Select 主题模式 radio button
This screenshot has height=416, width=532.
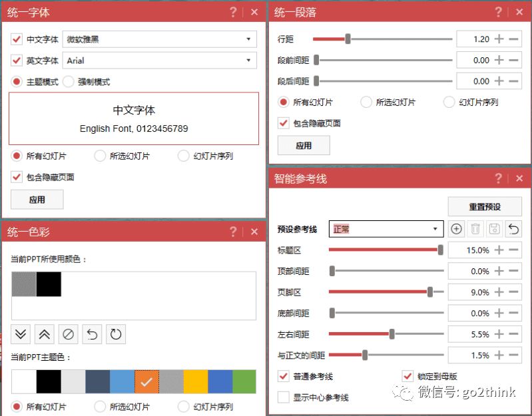(x=16, y=81)
